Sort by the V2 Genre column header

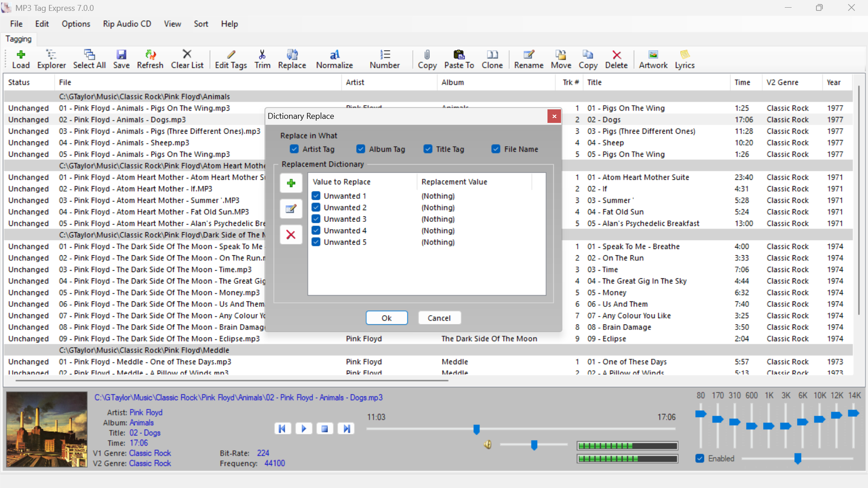[792, 82]
